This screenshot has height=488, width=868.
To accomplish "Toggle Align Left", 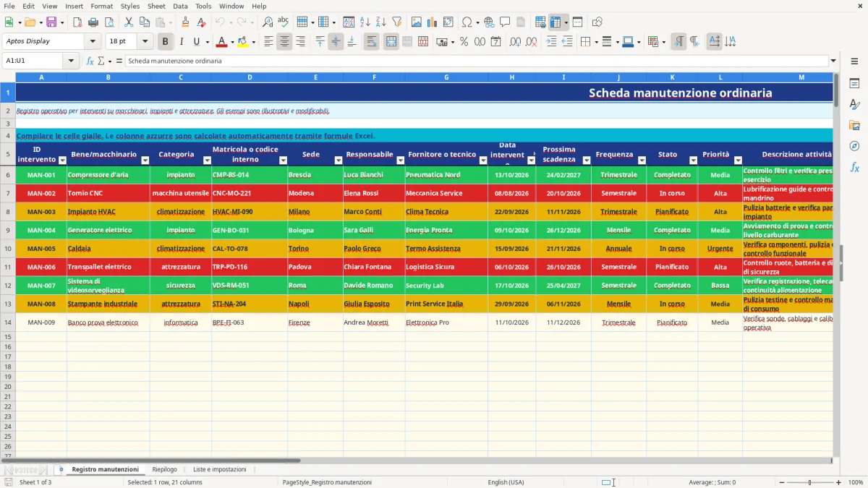I will point(268,42).
